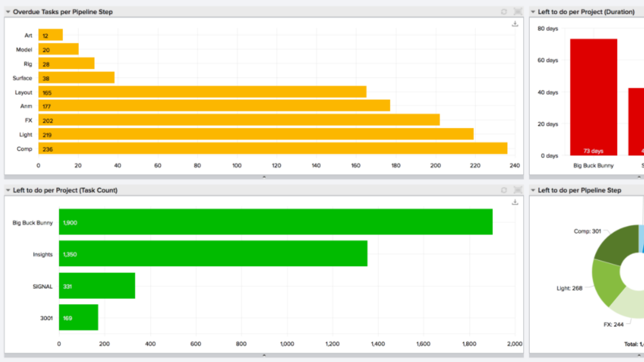Download the Left to do Task Count chart
Screen dimensions: 644x362
(515, 202)
